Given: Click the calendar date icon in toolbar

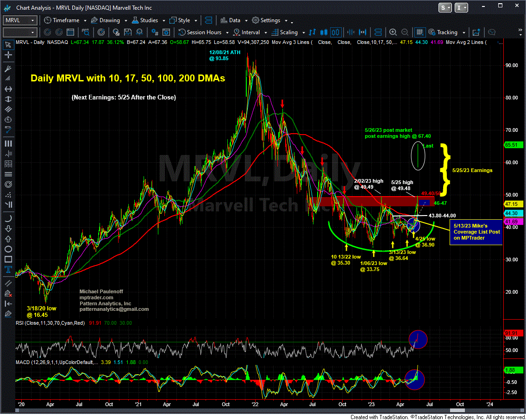Looking at the screenshot, I should [70, 32].
